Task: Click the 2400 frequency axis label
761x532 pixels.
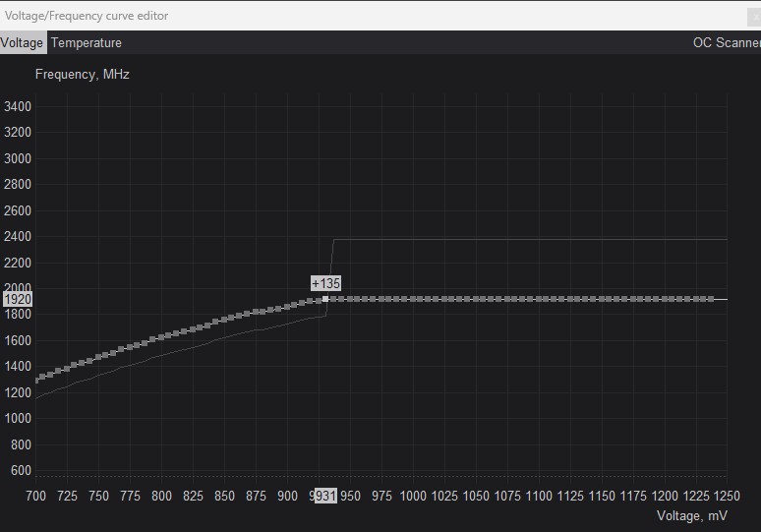Action: tap(18, 236)
